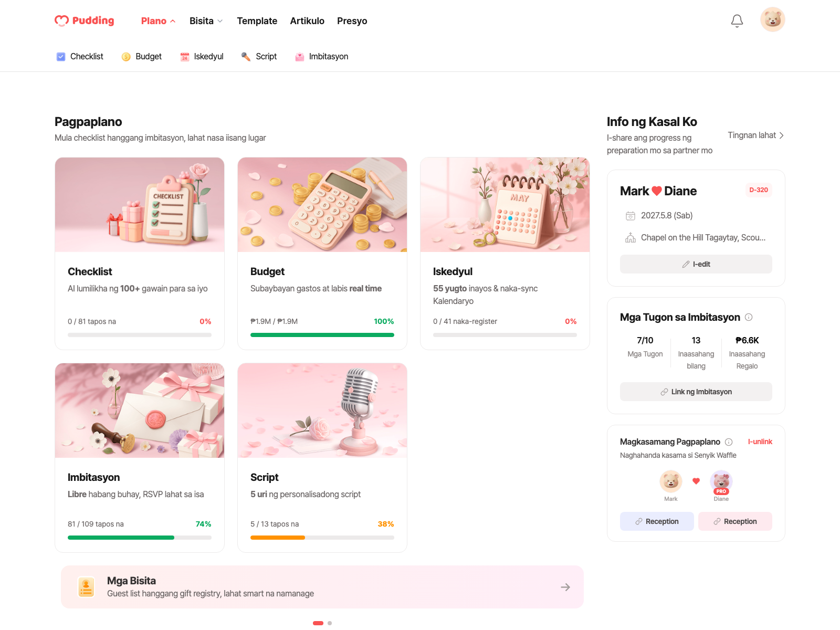Click the info icon beside Mga Tugon sa Imbitasyon
The width and height of the screenshot is (840, 630).
tap(749, 317)
